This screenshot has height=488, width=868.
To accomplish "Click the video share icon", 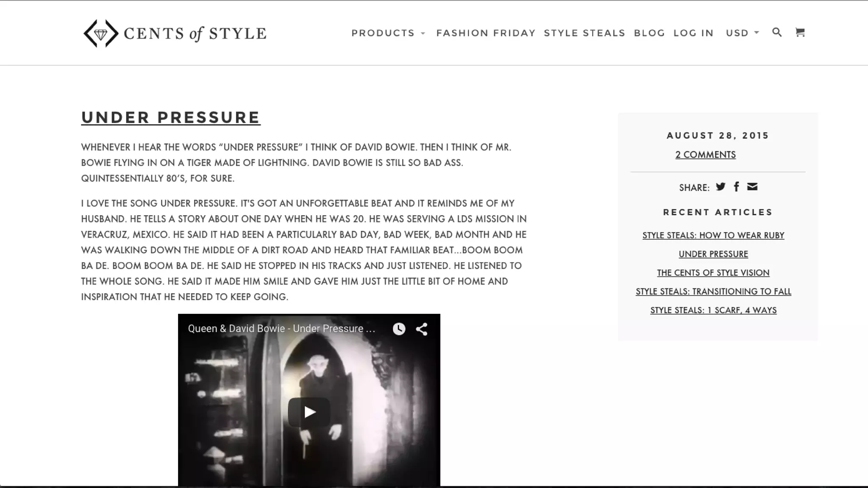I will (421, 329).
